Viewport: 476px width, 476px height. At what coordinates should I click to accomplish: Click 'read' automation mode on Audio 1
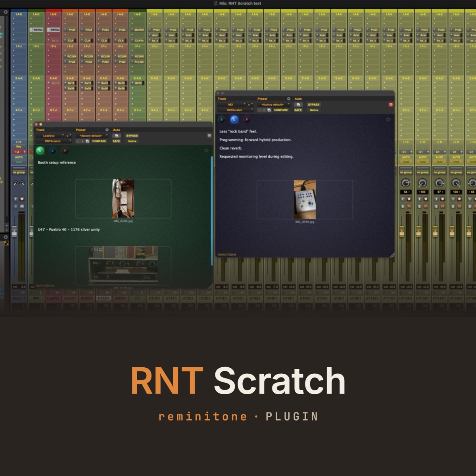click(19, 162)
